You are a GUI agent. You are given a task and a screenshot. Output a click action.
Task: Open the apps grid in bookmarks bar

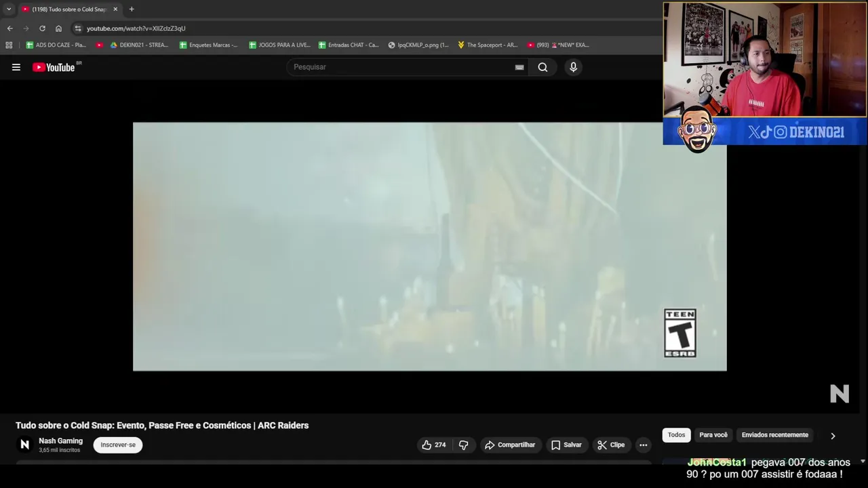(x=9, y=45)
